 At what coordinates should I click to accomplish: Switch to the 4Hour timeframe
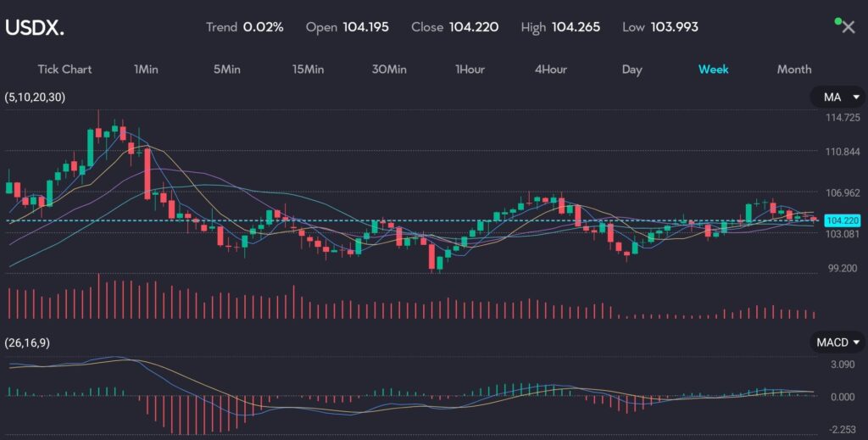point(550,70)
